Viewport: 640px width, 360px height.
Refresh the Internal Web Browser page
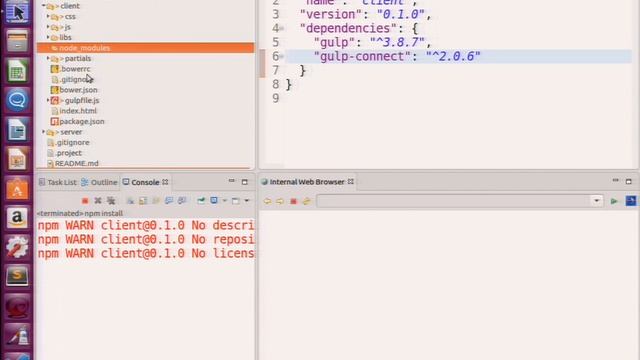point(306,201)
